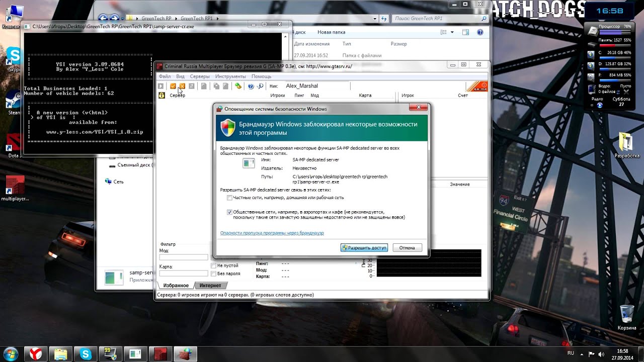This screenshot has width=644, height=362.
Task: Click the Explorer preview pane toggle button
Action: pos(466,32)
